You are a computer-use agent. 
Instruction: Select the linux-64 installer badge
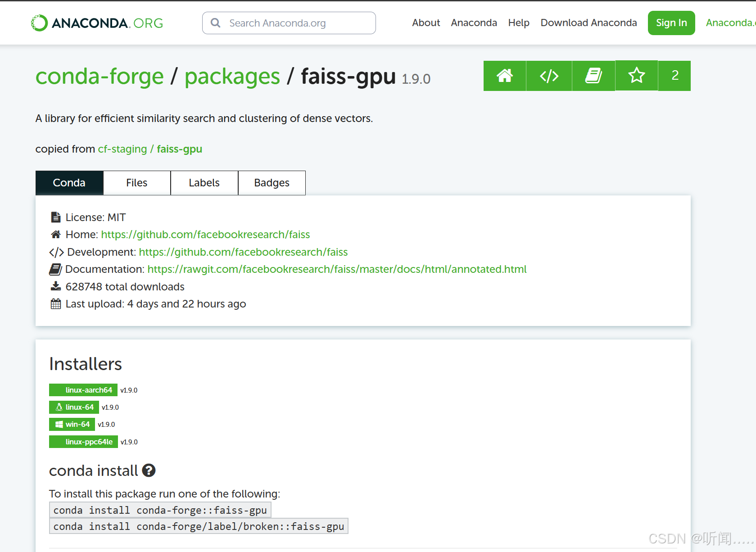click(74, 407)
